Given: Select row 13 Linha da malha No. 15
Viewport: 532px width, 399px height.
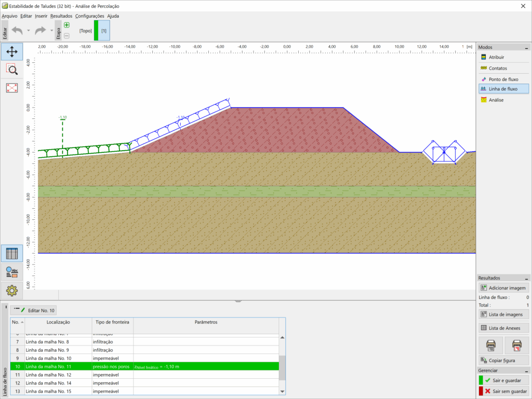Looking at the screenshot, I should pos(145,391).
